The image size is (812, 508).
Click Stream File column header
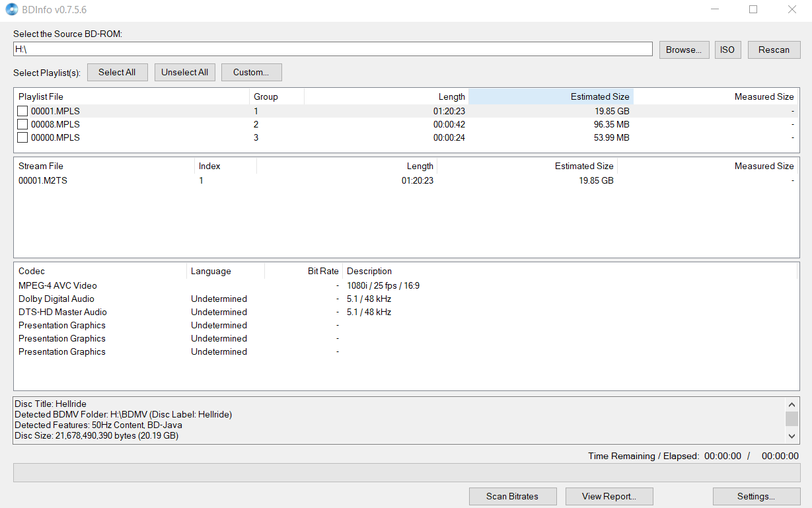click(x=104, y=166)
